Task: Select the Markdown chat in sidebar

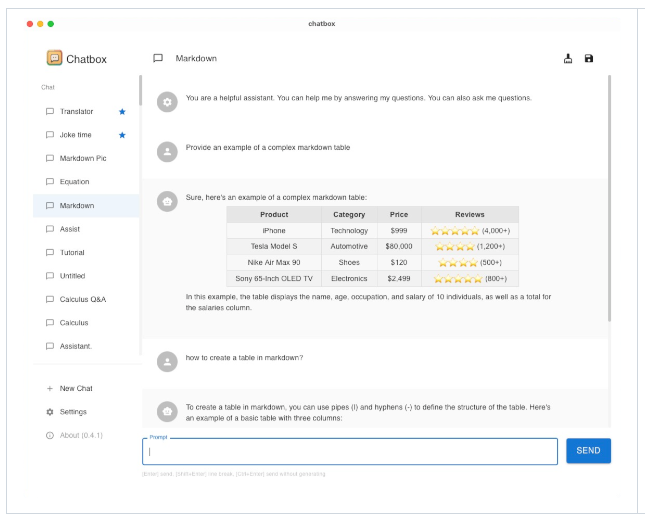Action: pos(86,206)
